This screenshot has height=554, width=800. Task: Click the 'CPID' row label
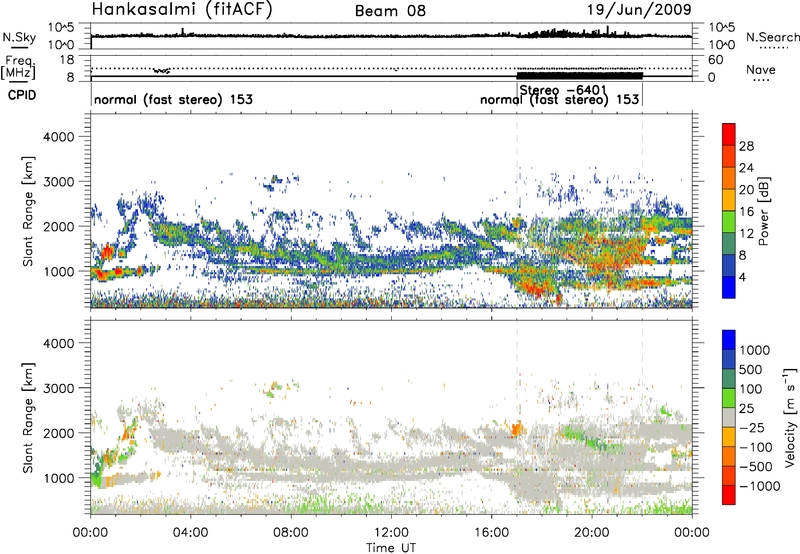pyautogui.click(x=22, y=95)
